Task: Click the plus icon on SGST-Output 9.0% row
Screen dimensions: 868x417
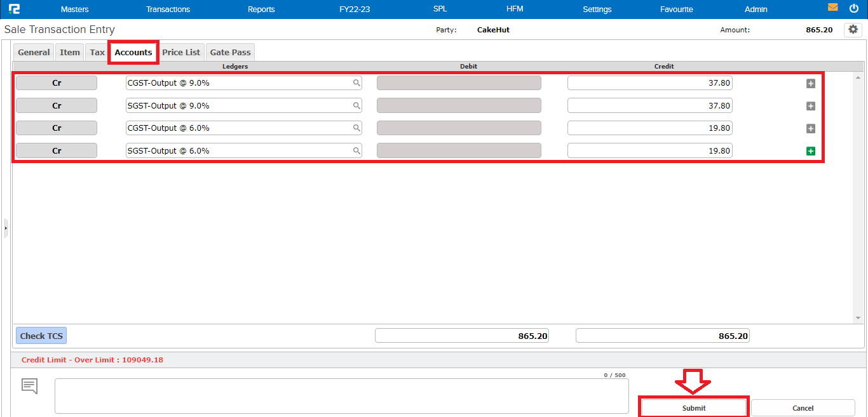Action: (810, 105)
